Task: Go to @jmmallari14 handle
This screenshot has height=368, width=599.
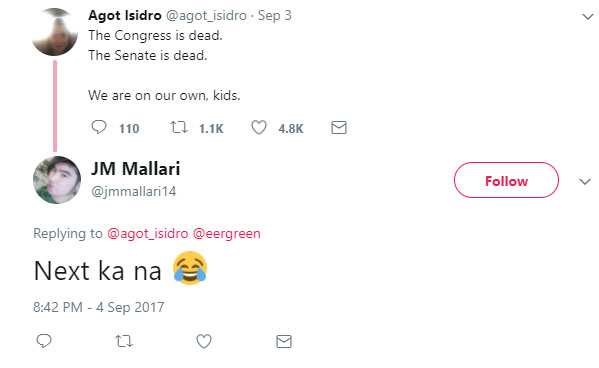Action: (x=133, y=191)
